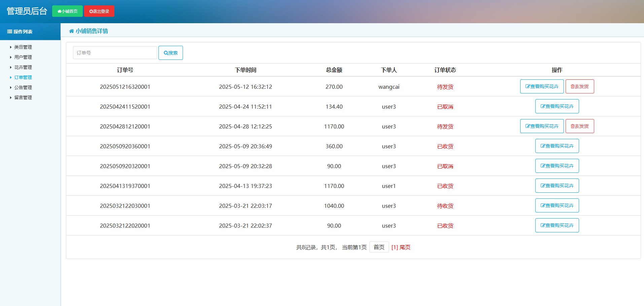Click the amount 134.40
Image resolution: width=644 pixels, height=306 pixels.
pyautogui.click(x=334, y=107)
